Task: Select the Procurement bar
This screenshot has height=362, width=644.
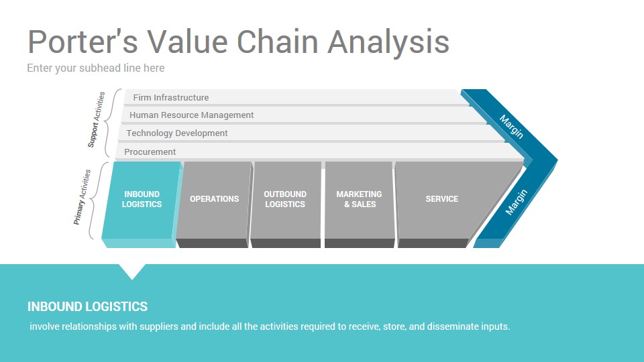Action: pyautogui.click(x=319, y=152)
